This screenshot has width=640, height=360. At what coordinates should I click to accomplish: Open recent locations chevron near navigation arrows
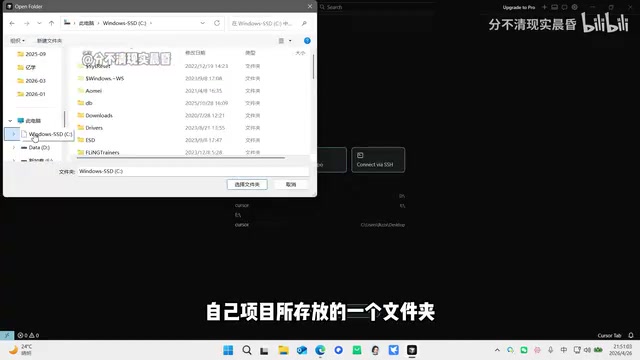point(39,23)
